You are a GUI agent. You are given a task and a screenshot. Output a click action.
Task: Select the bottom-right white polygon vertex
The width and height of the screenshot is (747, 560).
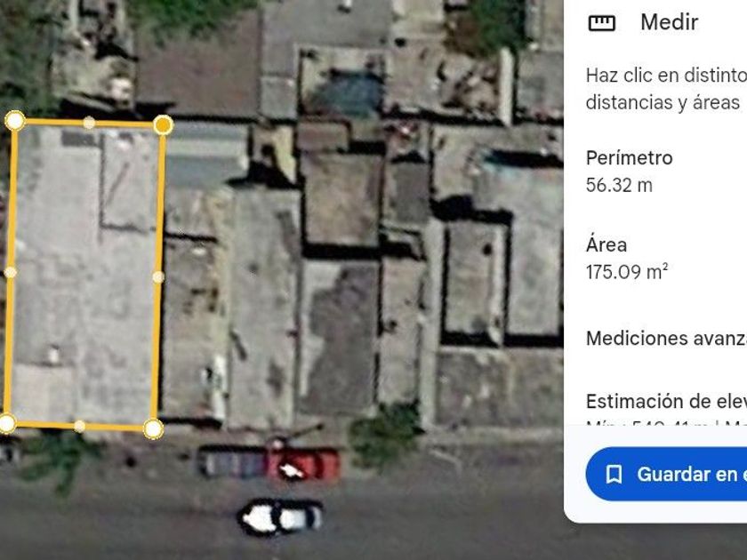(153, 429)
